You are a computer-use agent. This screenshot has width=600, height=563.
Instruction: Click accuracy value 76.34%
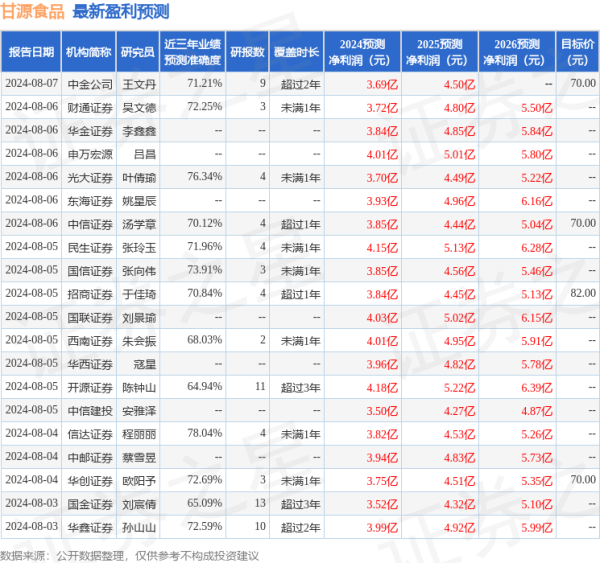205,176
